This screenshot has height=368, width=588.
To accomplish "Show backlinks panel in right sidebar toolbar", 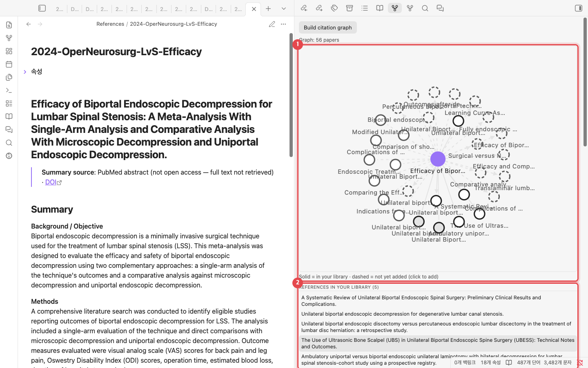I will click(304, 8).
